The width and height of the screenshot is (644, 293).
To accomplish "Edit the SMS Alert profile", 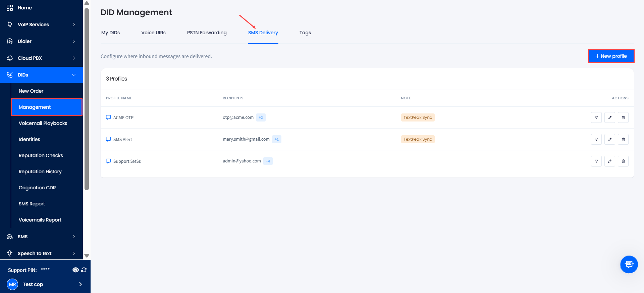I will (610, 139).
